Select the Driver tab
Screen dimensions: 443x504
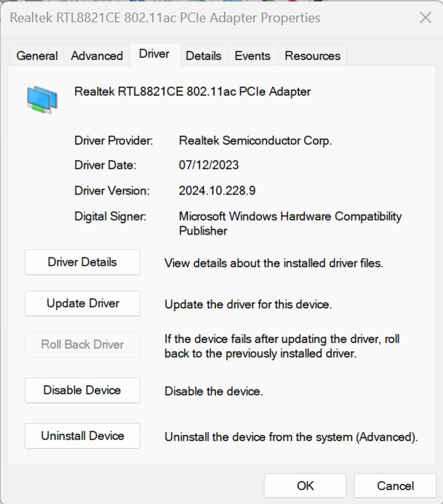154,54
